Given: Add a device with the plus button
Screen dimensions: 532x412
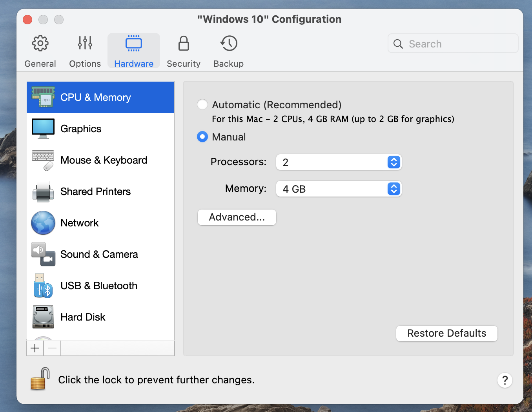Looking at the screenshot, I should point(35,348).
